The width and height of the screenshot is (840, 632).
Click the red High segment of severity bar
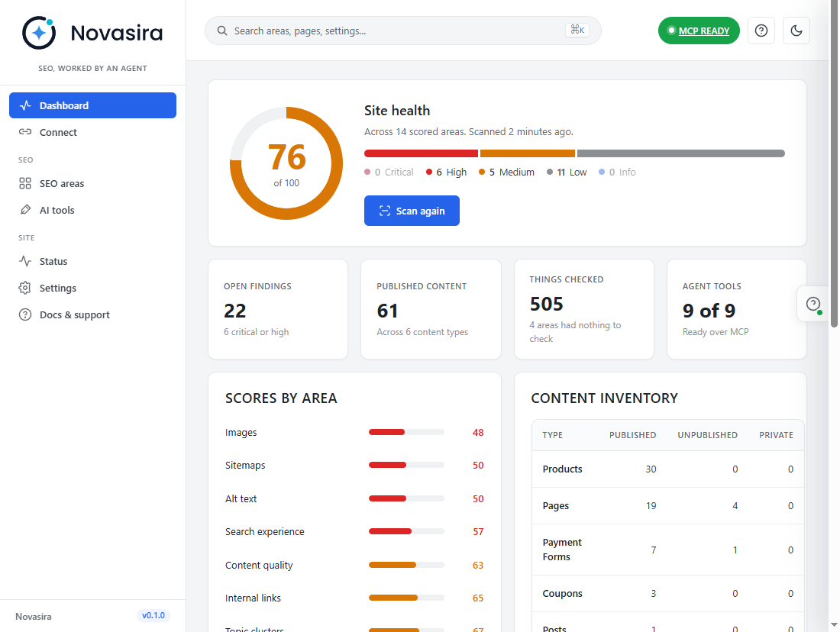coord(421,153)
